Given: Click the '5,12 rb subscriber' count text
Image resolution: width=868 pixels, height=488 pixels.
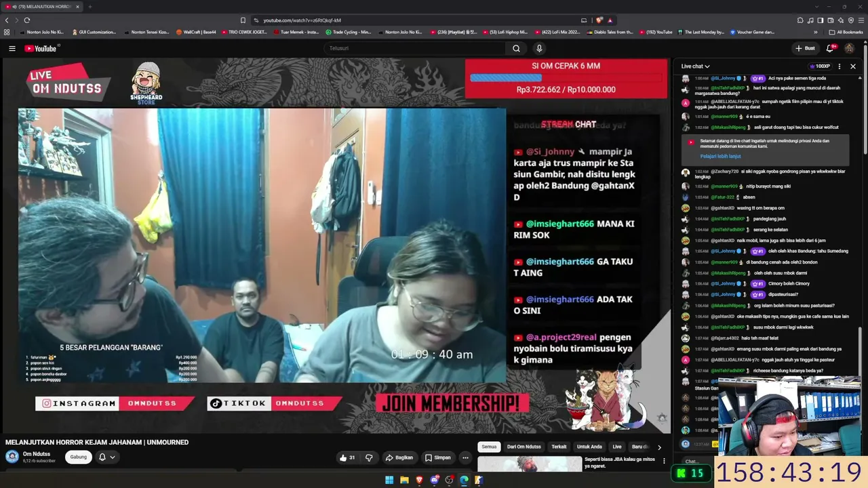Looking at the screenshot, I should click(x=39, y=461).
